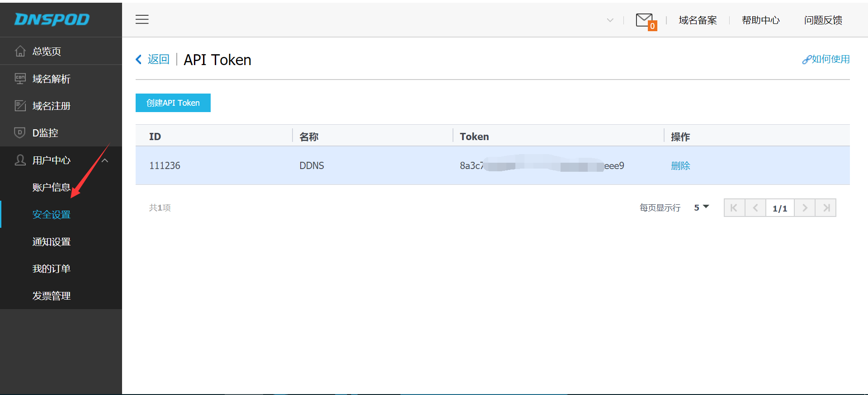Image resolution: width=868 pixels, height=395 pixels.
Task: Click the 操作 column header
Action: (x=680, y=136)
